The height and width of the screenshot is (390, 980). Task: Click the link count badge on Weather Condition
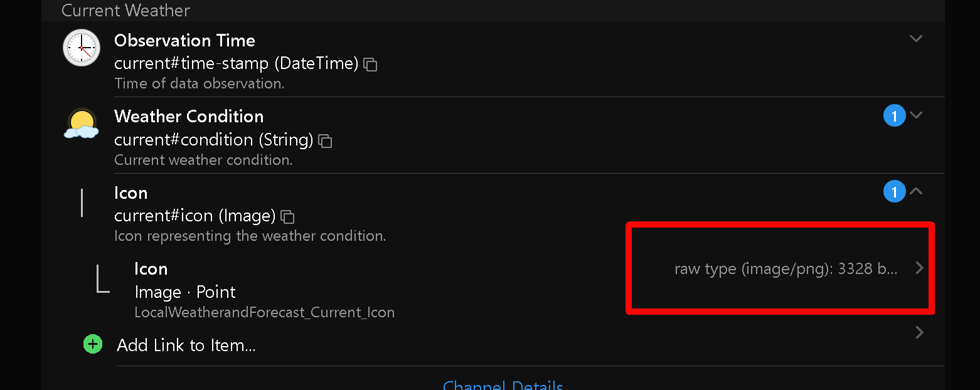point(894,115)
